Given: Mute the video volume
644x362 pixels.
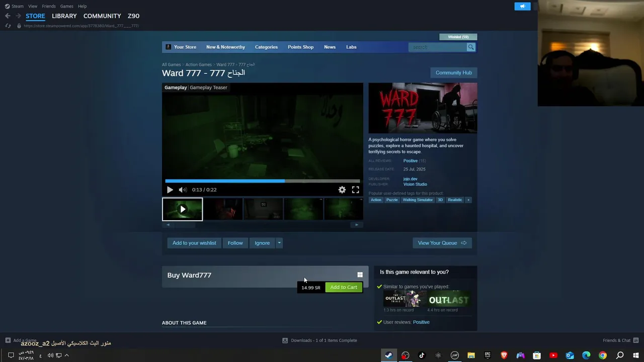Looking at the screenshot, I should click(183, 190).
